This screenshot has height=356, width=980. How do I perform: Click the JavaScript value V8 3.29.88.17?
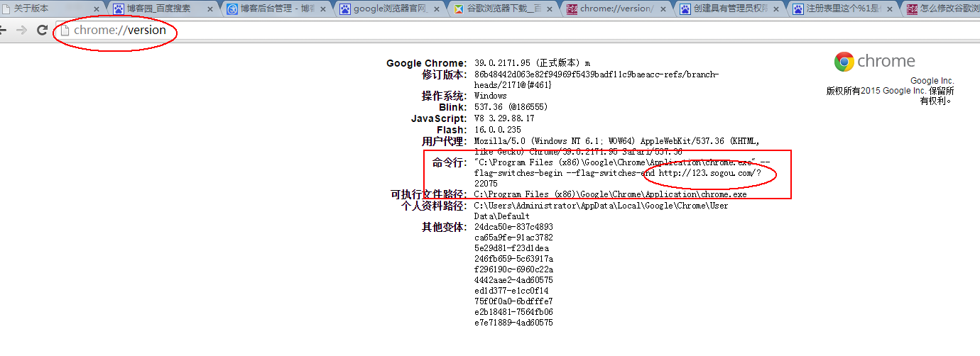pos(504,118)
